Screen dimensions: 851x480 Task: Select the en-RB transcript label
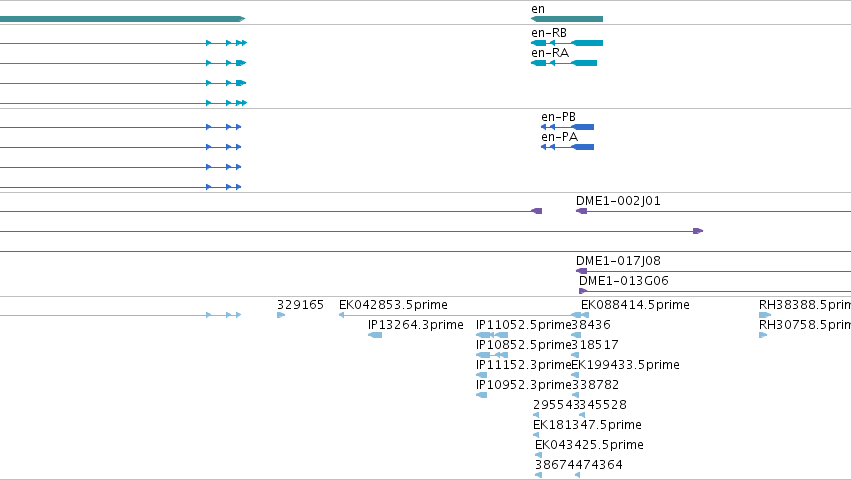[x=549, y=33]
